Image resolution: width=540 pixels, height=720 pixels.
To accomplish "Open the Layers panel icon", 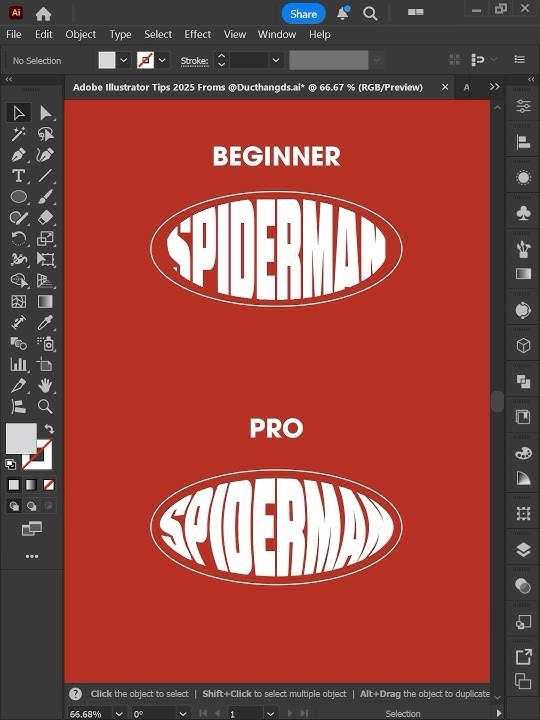I will (523, 550).
